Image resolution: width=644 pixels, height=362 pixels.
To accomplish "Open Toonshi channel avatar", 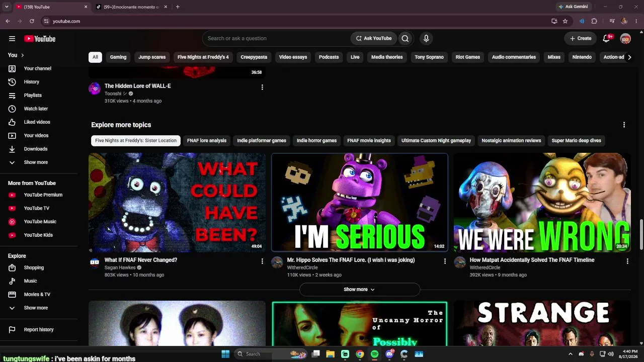I will click(95, 88).
